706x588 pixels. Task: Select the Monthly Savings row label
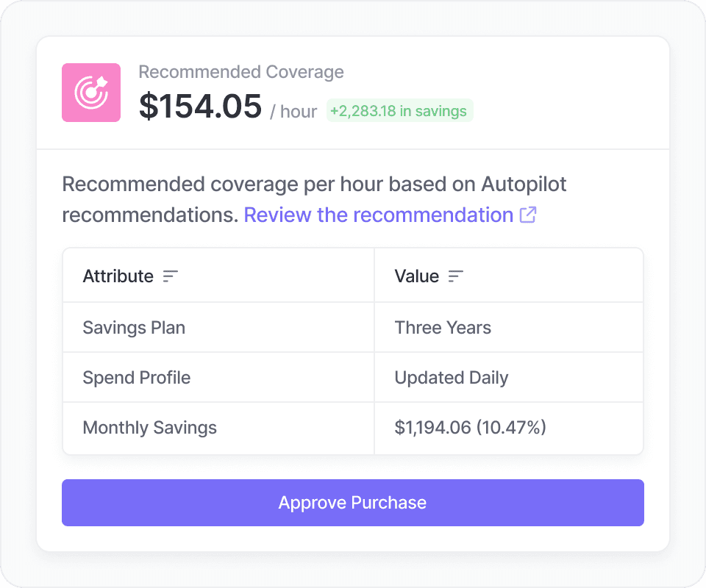[150, 428]
